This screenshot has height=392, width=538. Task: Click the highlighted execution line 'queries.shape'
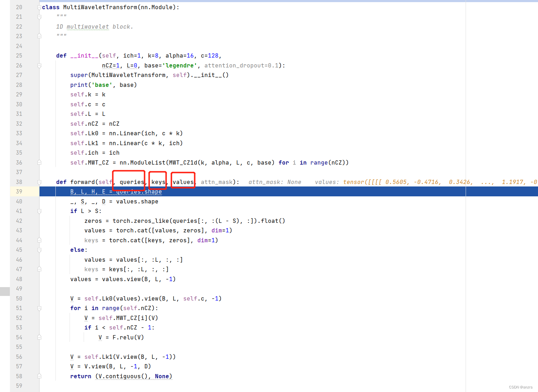139,192
